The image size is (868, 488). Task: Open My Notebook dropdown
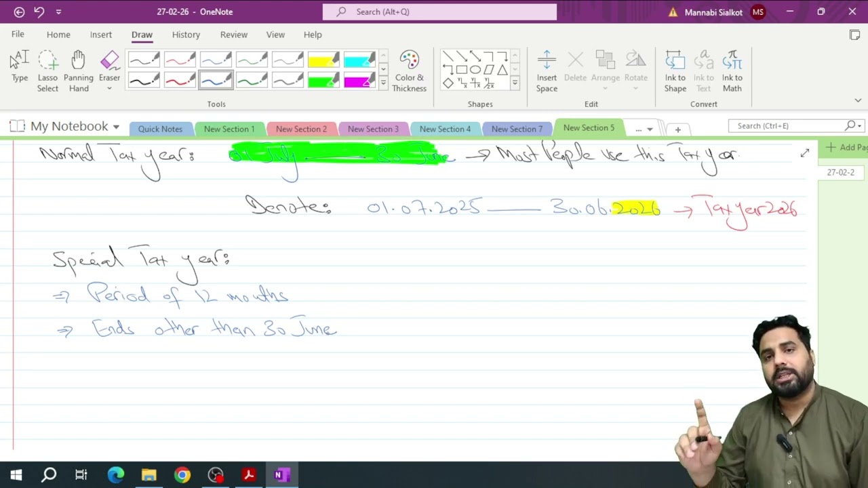[116, 127]
